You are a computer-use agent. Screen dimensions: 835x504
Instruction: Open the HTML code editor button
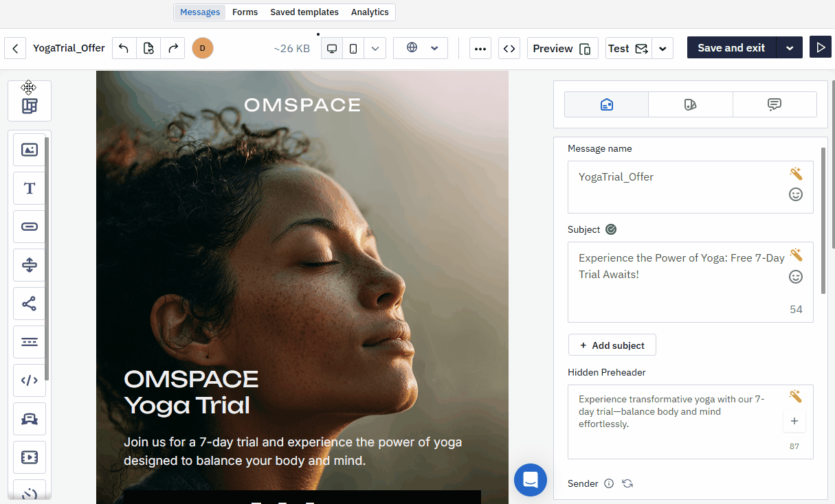(509, 48)
